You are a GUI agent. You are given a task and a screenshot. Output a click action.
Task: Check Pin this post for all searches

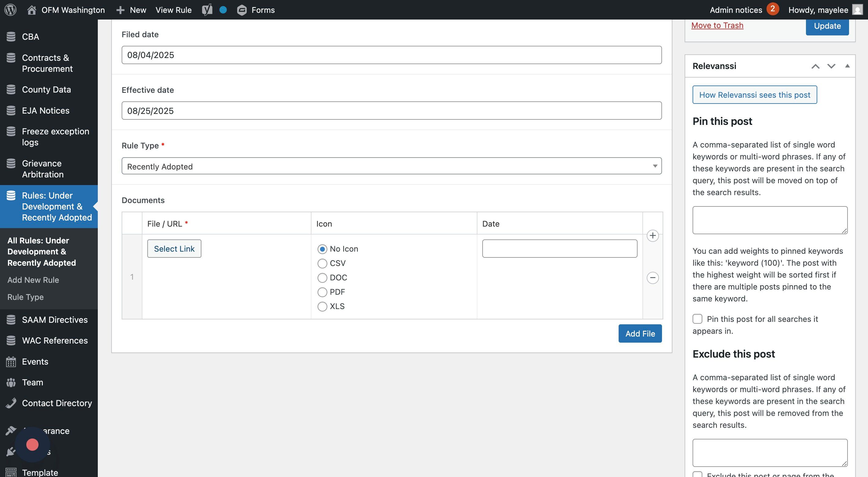click(x=697, y=319)
